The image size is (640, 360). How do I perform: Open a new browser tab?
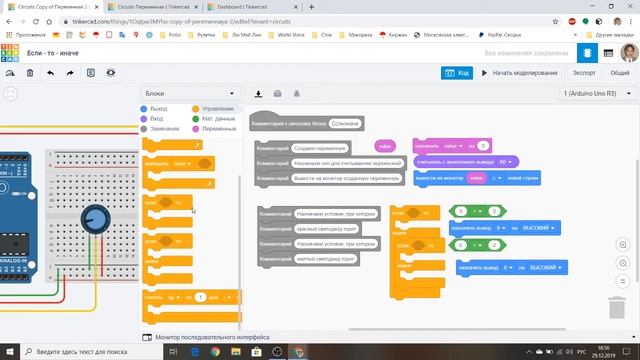coord(311,7)
